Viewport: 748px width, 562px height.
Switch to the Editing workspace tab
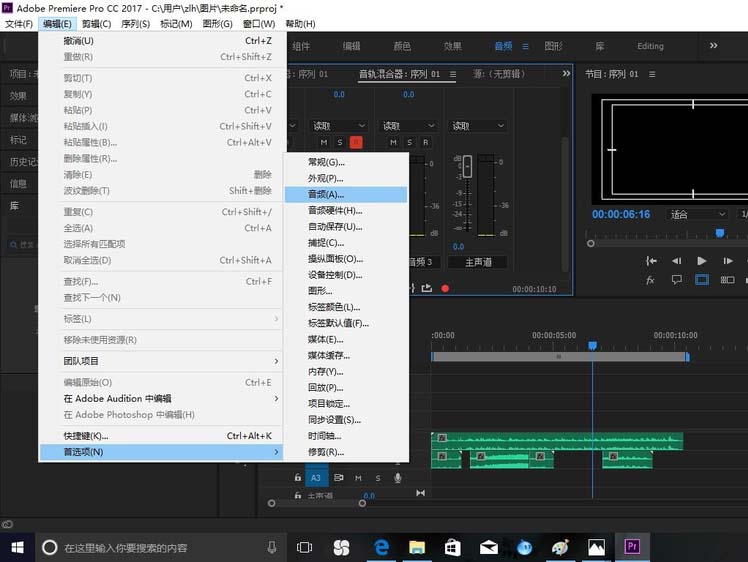tap(650, 46)
